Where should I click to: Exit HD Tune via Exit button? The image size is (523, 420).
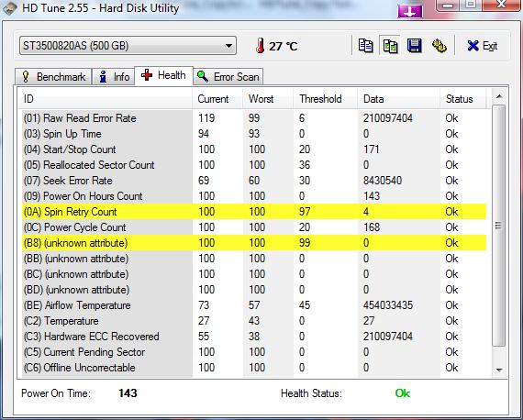(x=483, y=46)
